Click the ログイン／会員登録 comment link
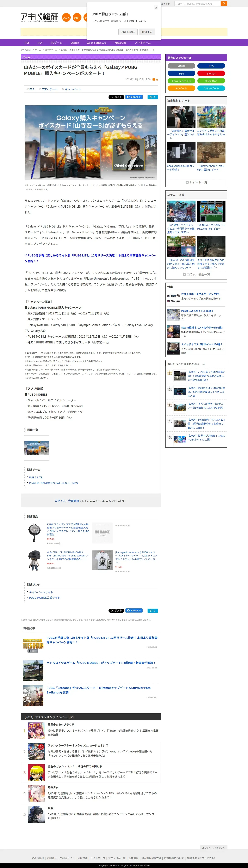The image size is (248, 868). coord(67,501)
